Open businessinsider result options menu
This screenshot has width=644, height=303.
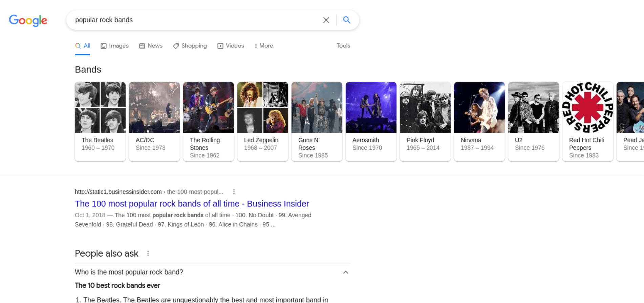(x=234, y=192)
